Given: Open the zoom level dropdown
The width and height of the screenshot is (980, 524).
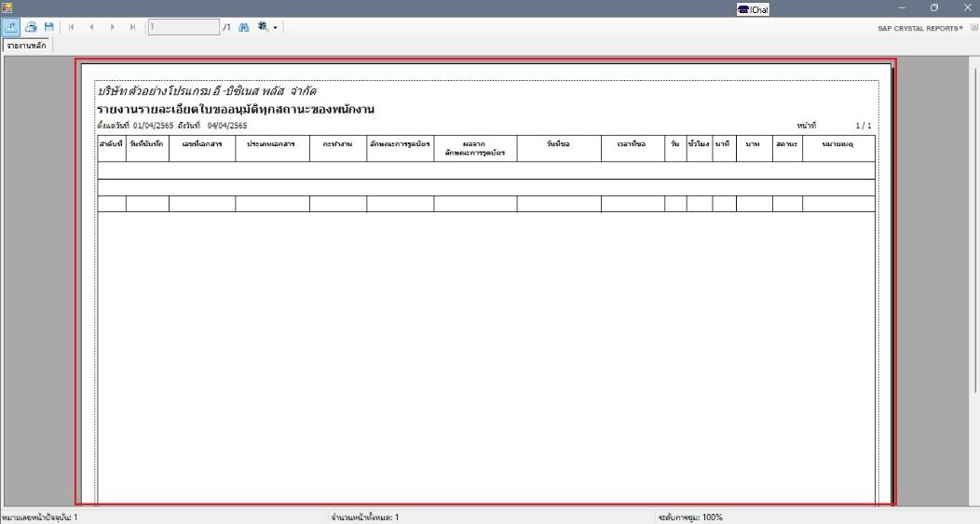Looking at the screenshot, I should click(266, 28).
